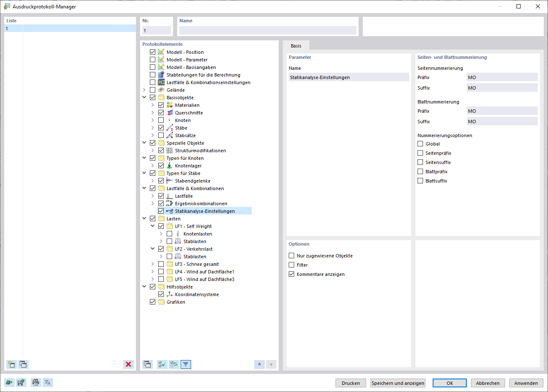Collapse LF1 - Self Weight node
Viewport: 548px width, 392px height.
tap(153, 226)
